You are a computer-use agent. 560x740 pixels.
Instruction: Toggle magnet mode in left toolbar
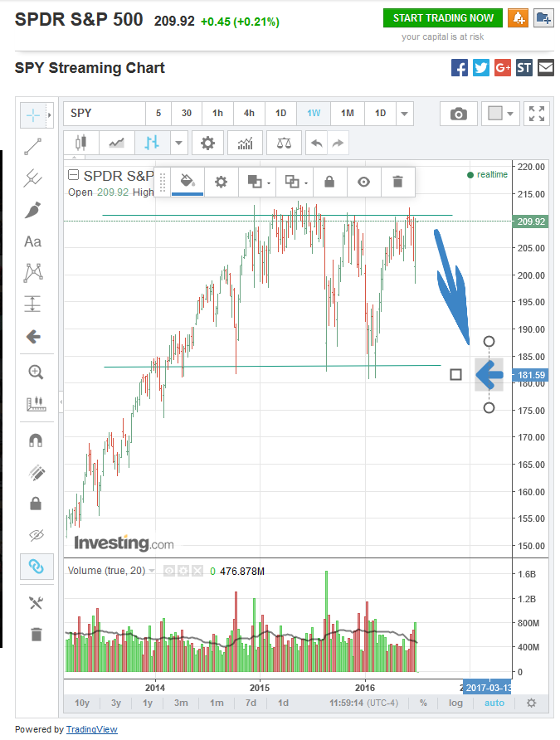point(36,441)
